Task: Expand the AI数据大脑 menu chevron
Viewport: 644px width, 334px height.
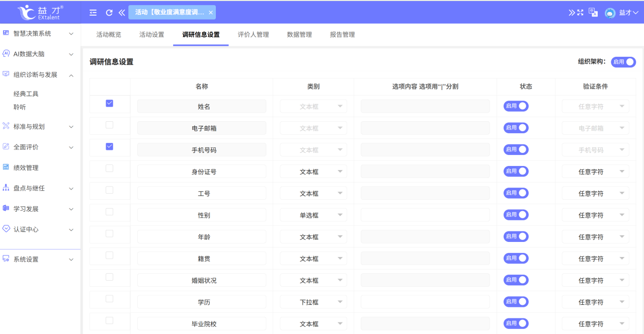Action: pyautogui.click(x=71, y=54)
